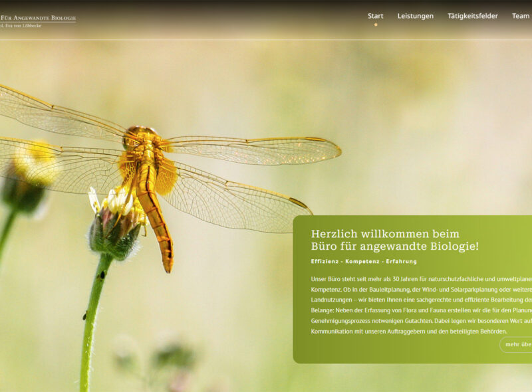Click the yellow dot under Start
The height and width of the screenshot is (392, 532).
pyautogui.click(x=375, y=25)
